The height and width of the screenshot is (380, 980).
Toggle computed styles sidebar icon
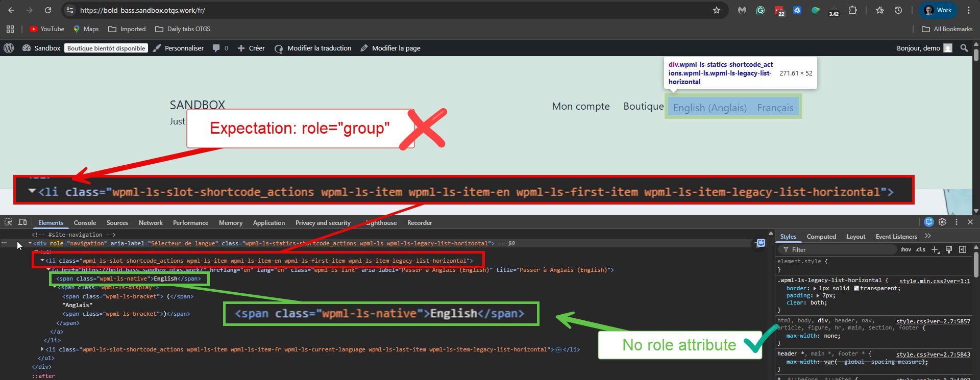(x=962, y=249)
